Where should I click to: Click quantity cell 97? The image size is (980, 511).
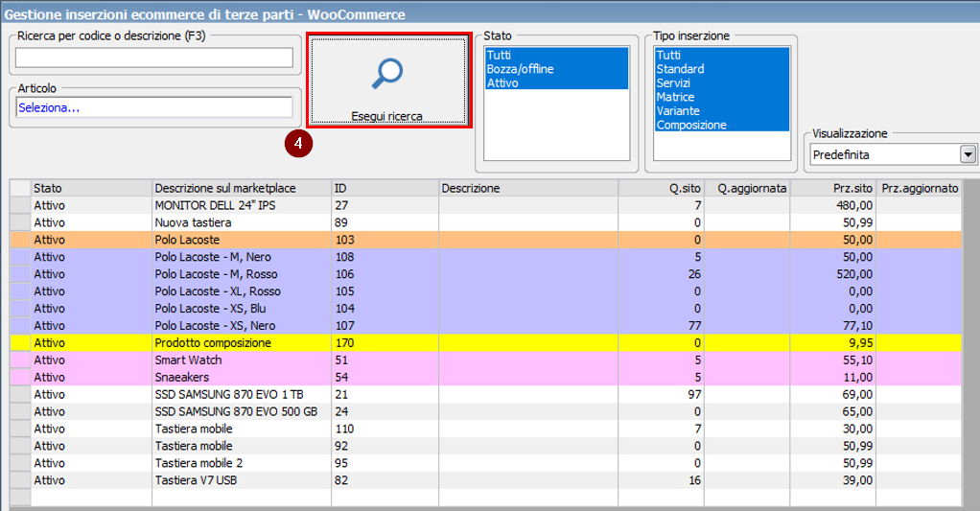pyautogui.click(x=662, y=394)
